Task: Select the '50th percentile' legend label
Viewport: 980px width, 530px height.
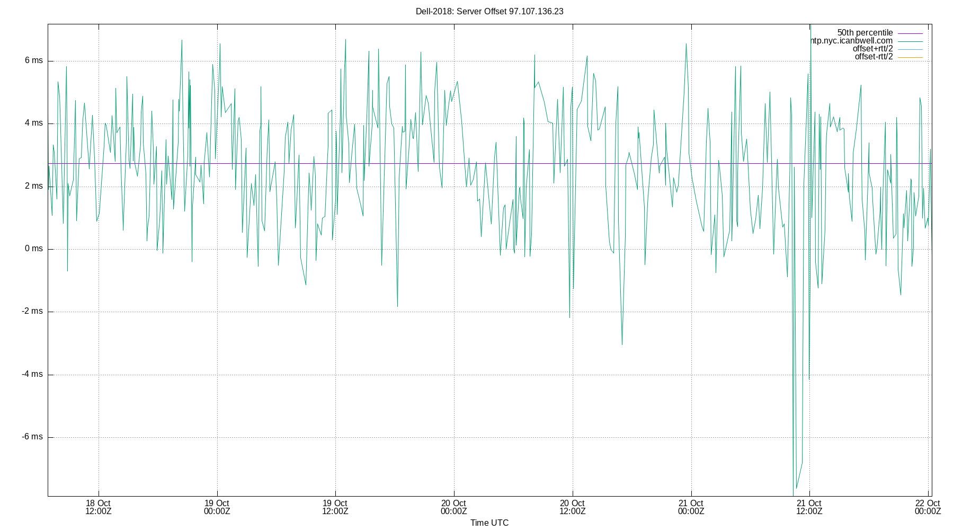Action: [865, 33]
